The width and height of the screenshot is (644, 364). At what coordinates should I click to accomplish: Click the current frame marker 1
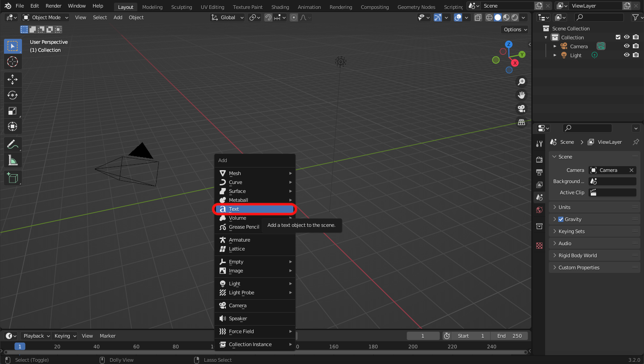(20, 346)
